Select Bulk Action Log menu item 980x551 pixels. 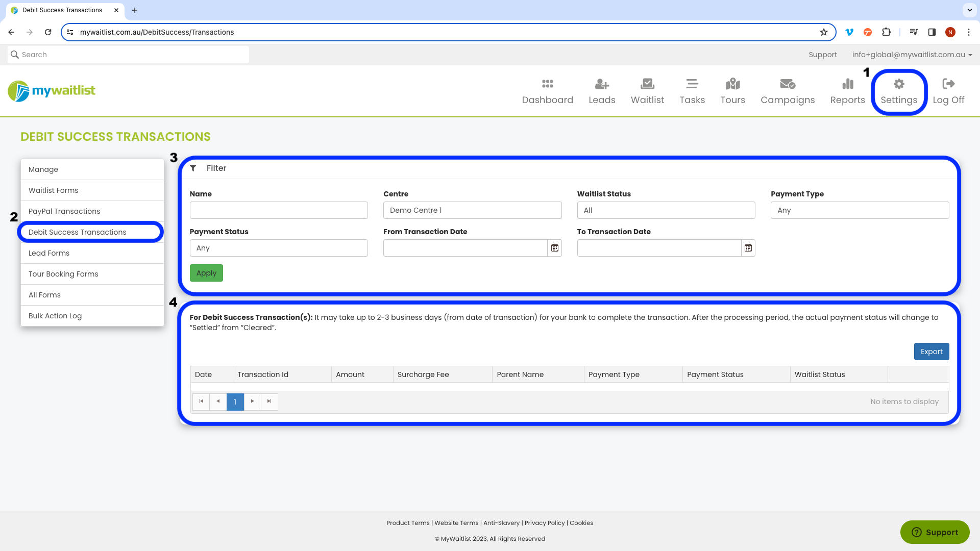(x=92, y=316)
